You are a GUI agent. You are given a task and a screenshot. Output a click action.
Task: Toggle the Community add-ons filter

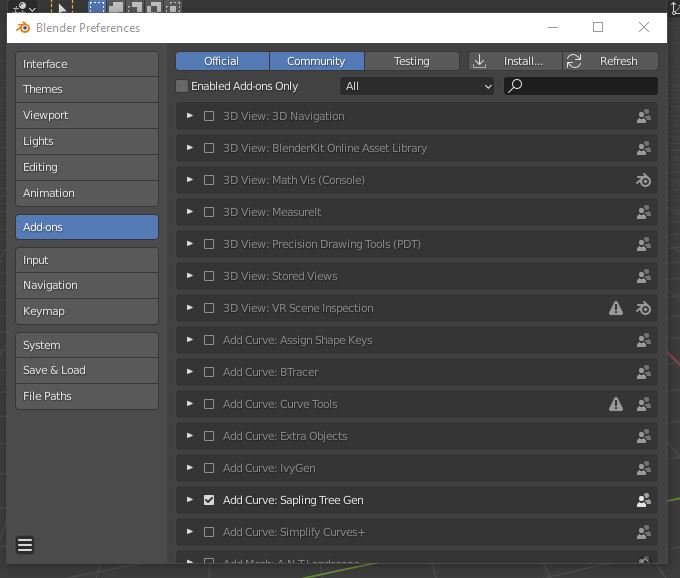pyautogui.click(x=317, y=61)
